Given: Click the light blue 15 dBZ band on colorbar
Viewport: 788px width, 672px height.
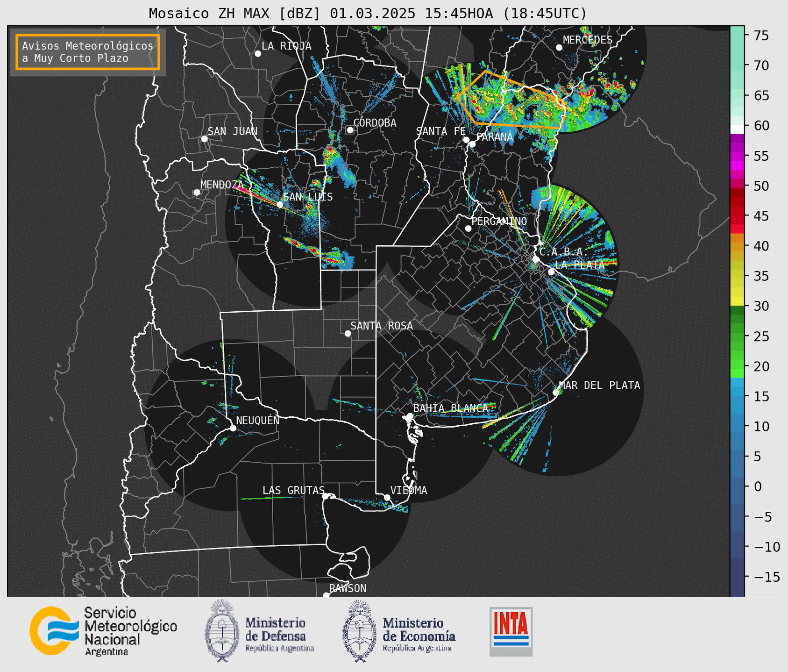Looking at the screenshot, I should (737, 396).
